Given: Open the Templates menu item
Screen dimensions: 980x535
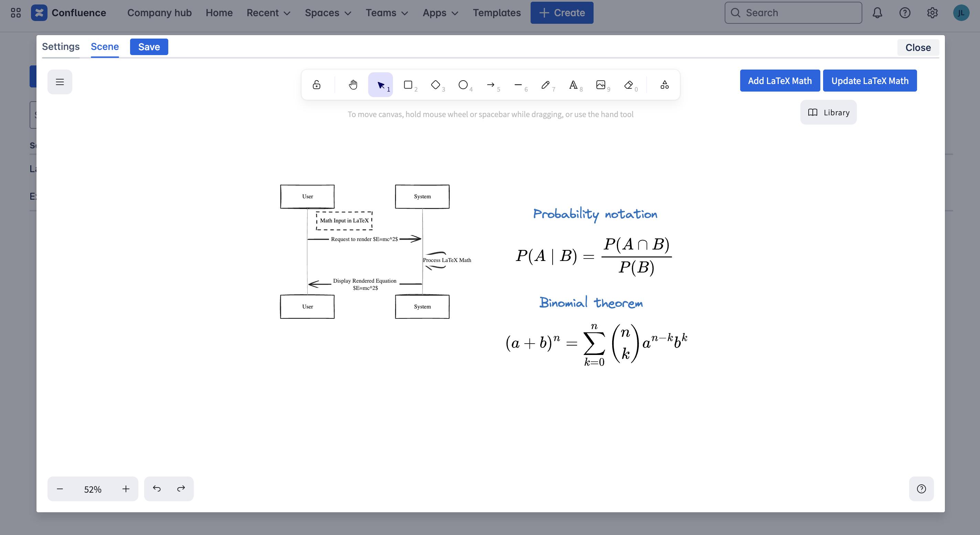Looking at the screenshot, I should [x=497, y=12].
